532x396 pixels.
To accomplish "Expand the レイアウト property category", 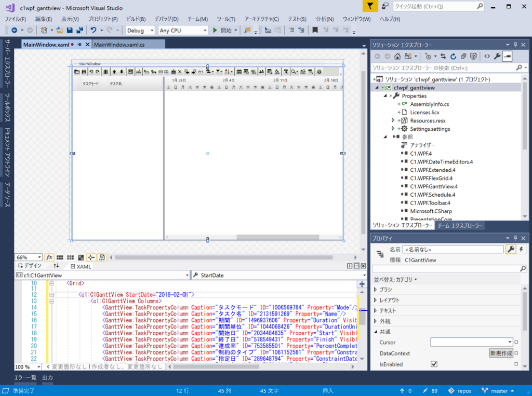I will click(x=375, y=300).
